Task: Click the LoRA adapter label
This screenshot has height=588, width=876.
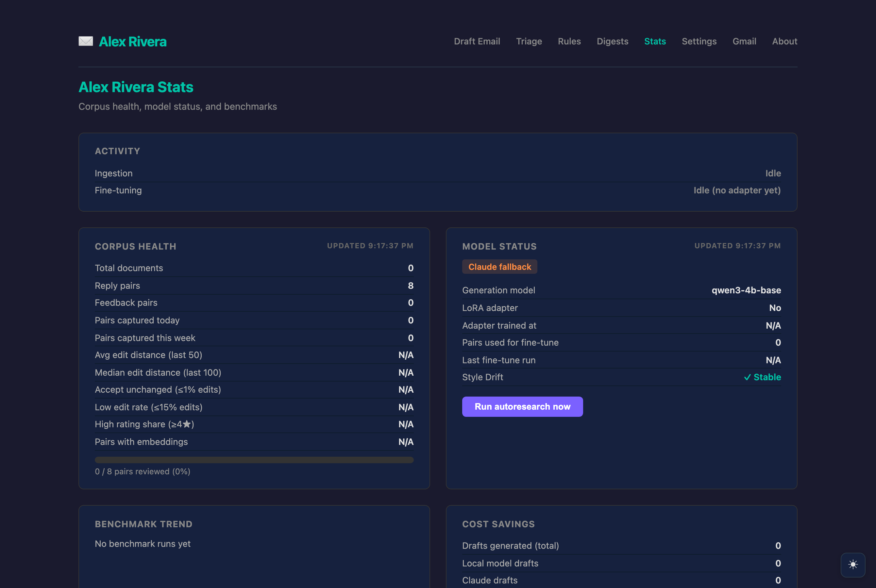Action: coord(490,308)
